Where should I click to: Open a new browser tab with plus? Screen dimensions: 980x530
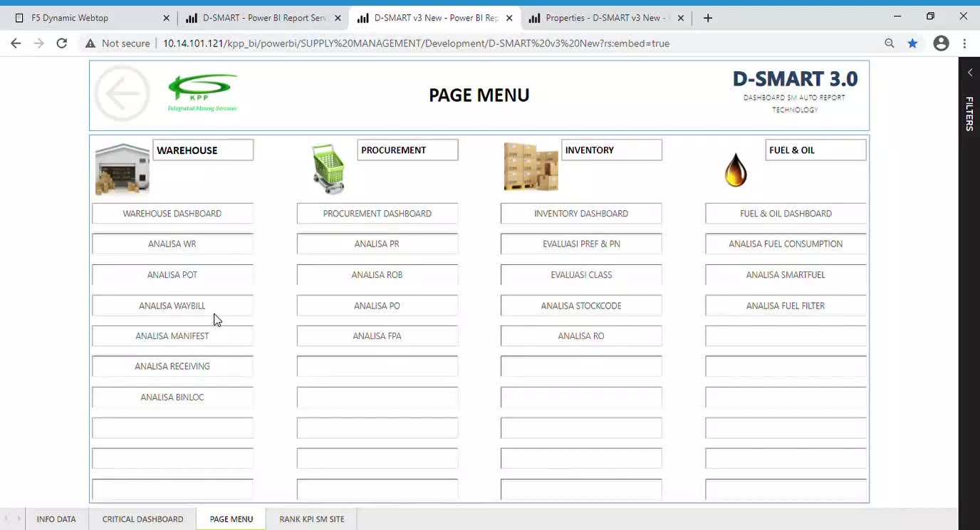(707, 18)
